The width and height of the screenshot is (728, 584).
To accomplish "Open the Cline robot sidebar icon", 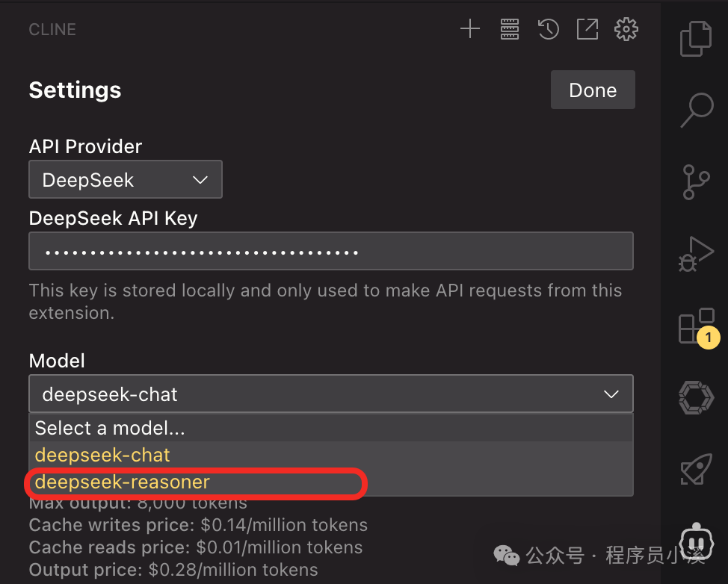I will (696, 539).
